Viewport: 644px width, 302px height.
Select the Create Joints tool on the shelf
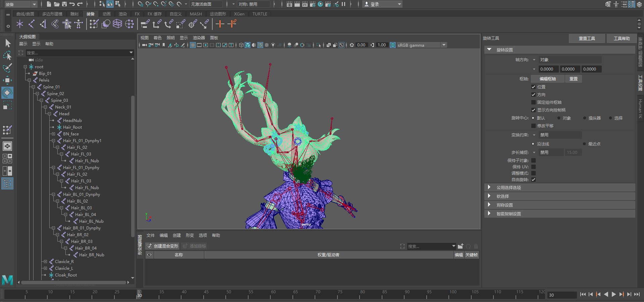tap(32, 24)
